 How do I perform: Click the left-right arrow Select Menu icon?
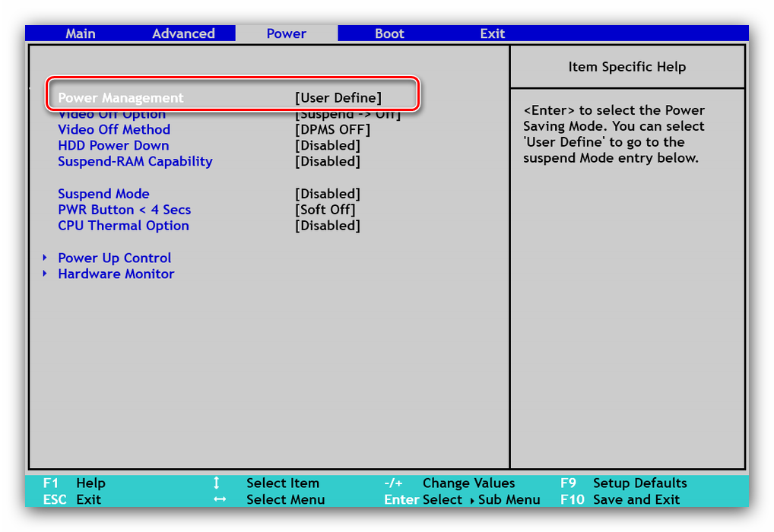(220, 499)
